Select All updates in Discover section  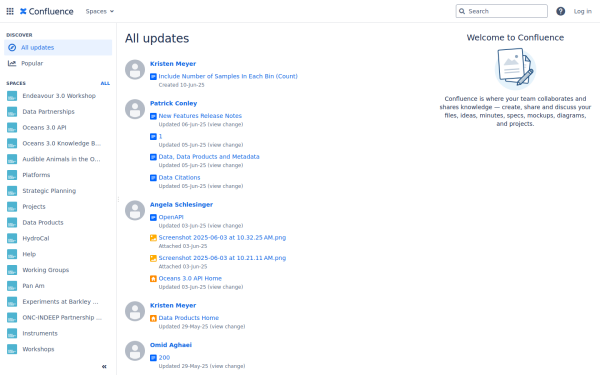58,47
